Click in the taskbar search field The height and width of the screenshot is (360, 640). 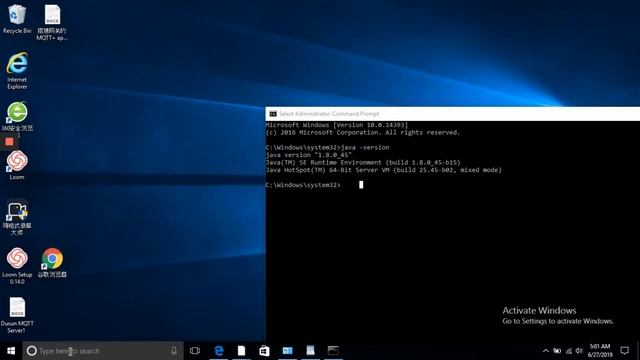[x=103, y=351]
